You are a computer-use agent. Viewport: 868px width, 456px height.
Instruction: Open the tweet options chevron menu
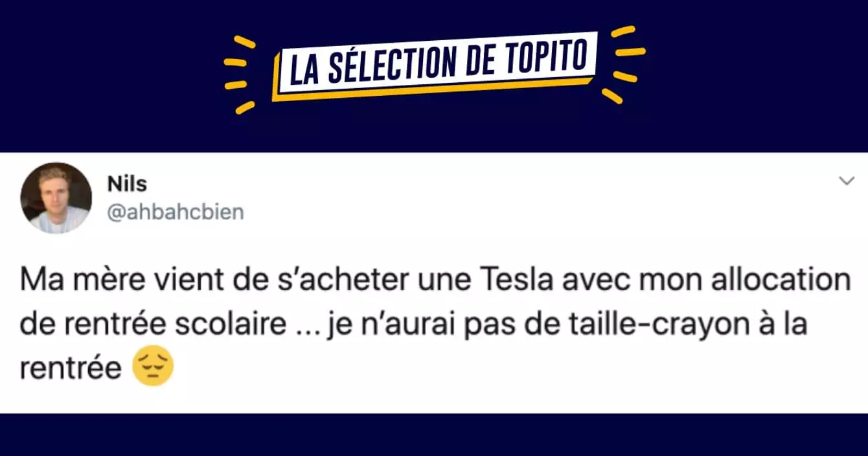point(847,182)
